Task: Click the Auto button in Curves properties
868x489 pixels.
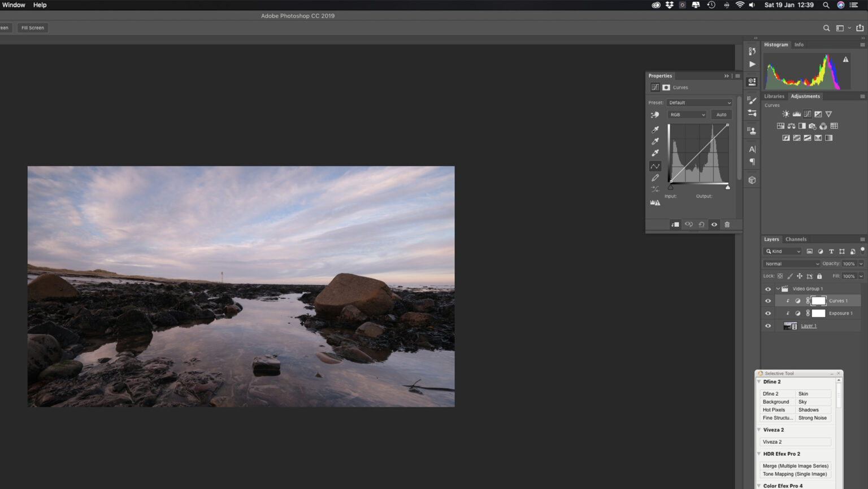Action: pyautogui.click(x=721, y=114)
